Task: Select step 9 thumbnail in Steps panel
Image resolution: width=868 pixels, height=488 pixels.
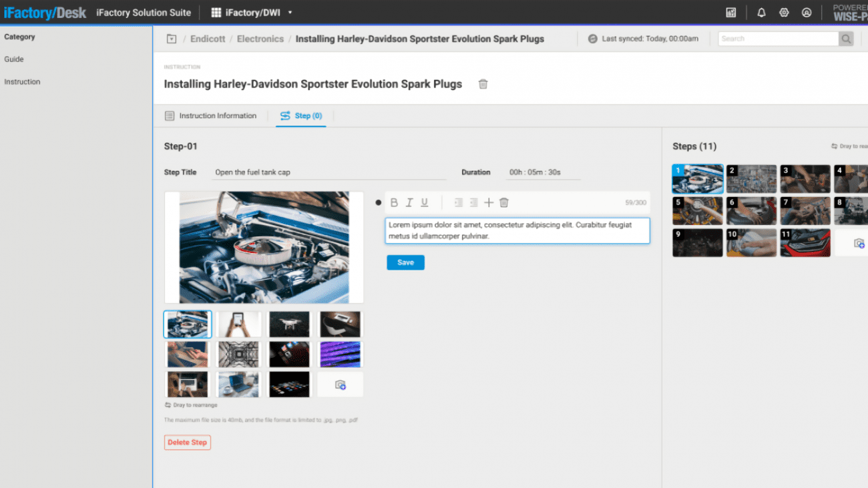Action: 698,243
